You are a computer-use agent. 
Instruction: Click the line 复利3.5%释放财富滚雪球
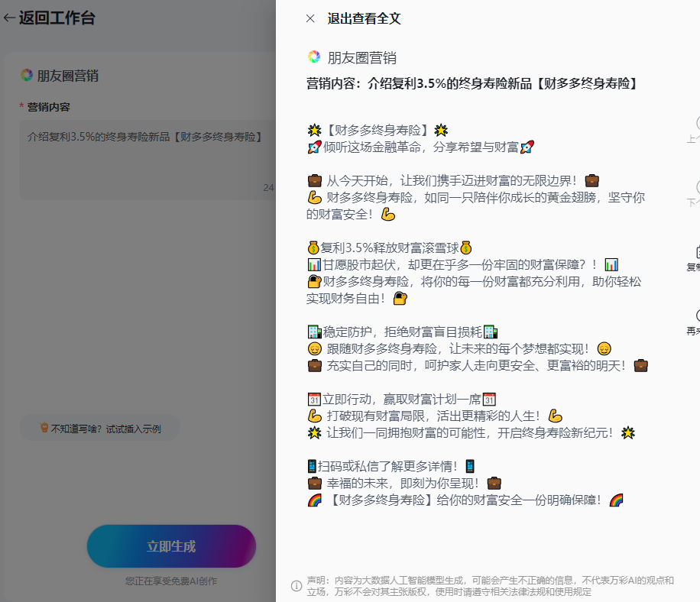(389, 248)
